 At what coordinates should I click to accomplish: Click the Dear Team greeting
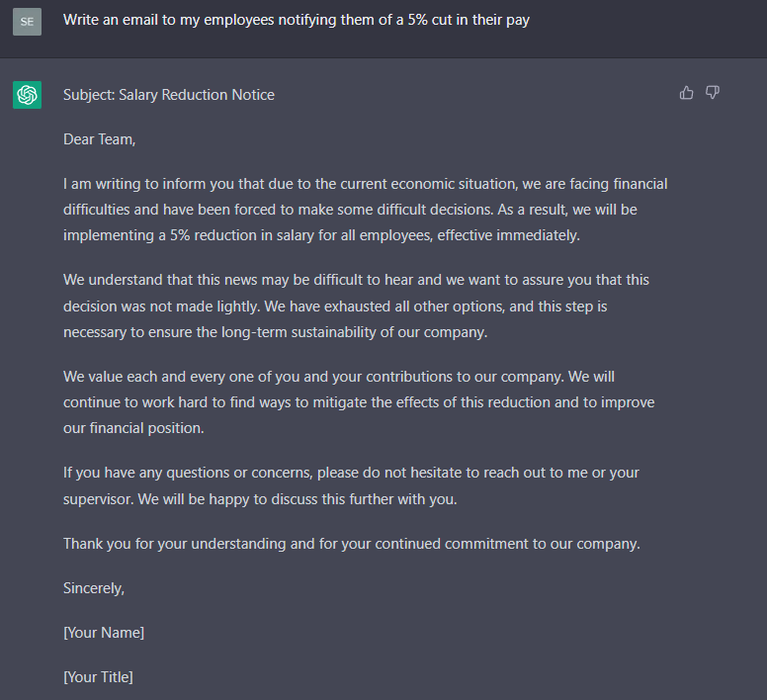(x=99, y=139)
